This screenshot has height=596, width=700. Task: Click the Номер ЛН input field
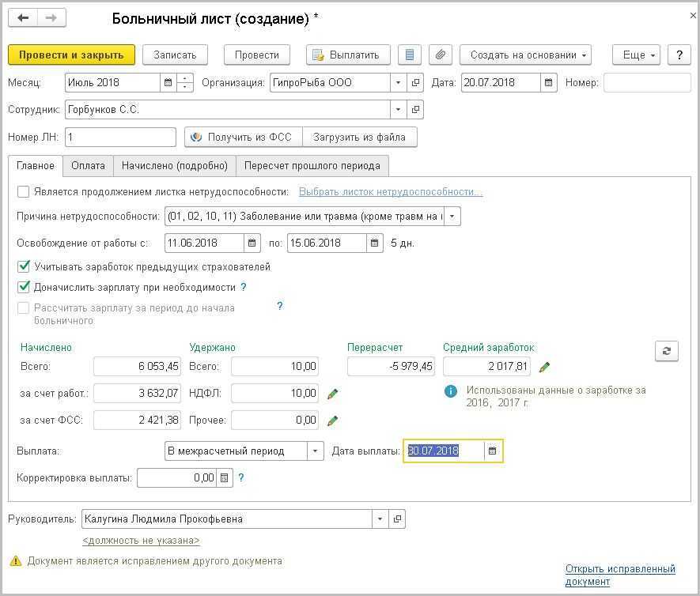[x=120, y=138]
